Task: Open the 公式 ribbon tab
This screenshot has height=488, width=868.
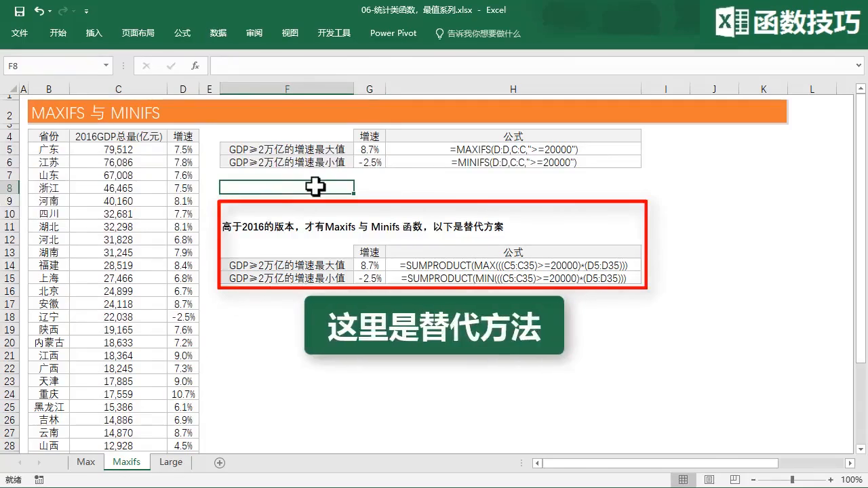Action: (182, 33)
